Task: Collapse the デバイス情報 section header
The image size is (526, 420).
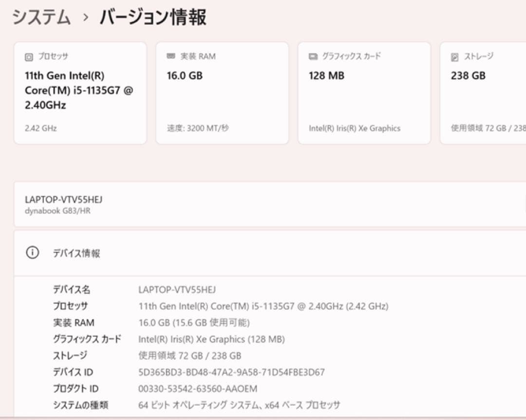Action: [270, 253]
